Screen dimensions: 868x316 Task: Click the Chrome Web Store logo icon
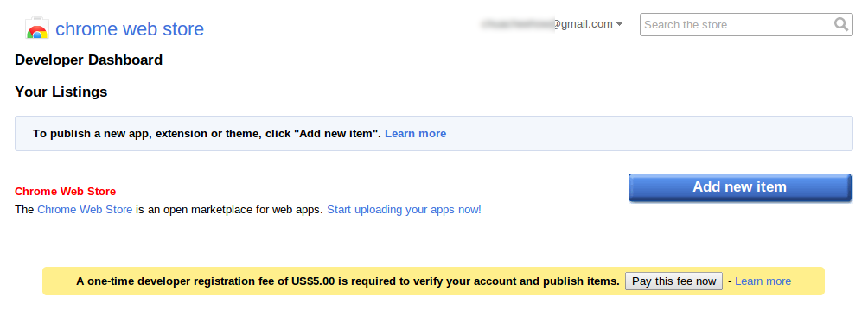coord(37,28)
